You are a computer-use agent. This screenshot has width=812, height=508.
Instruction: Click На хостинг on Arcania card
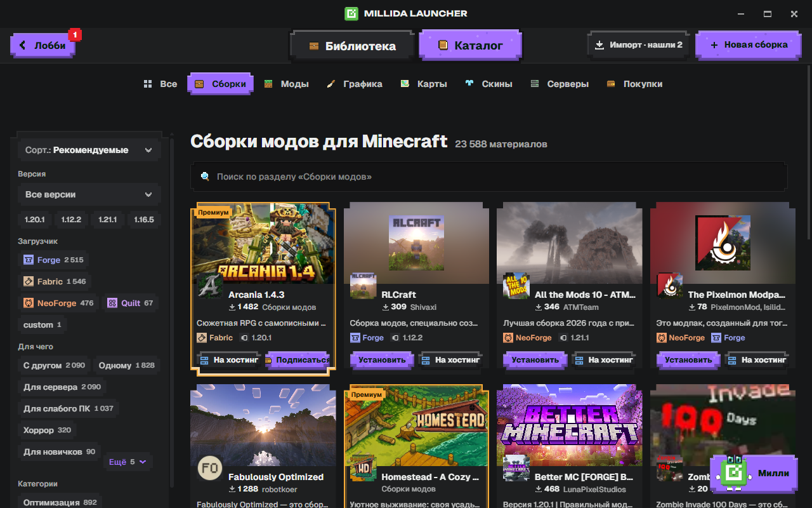point(229,360)
